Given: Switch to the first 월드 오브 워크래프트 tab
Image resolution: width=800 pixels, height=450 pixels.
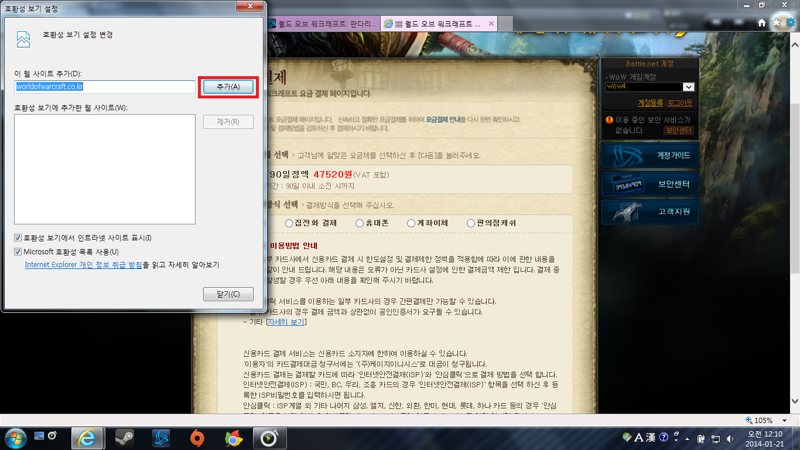Looking at the screenshot, I should click(x=323, y=23).
